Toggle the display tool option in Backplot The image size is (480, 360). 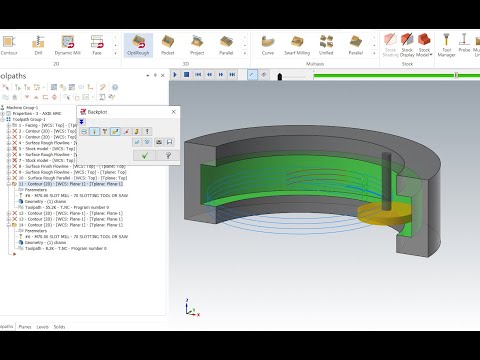(94, 132)
